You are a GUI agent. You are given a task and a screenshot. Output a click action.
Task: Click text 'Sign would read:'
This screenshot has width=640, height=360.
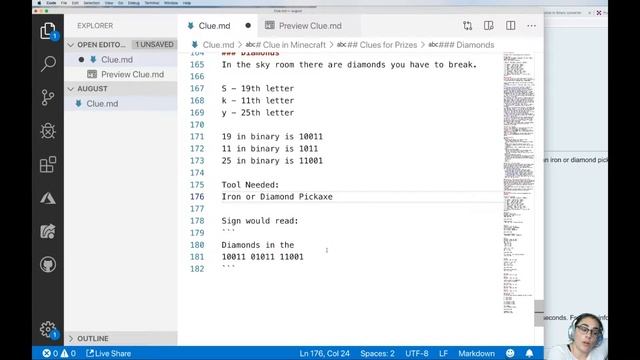[260, 221]
